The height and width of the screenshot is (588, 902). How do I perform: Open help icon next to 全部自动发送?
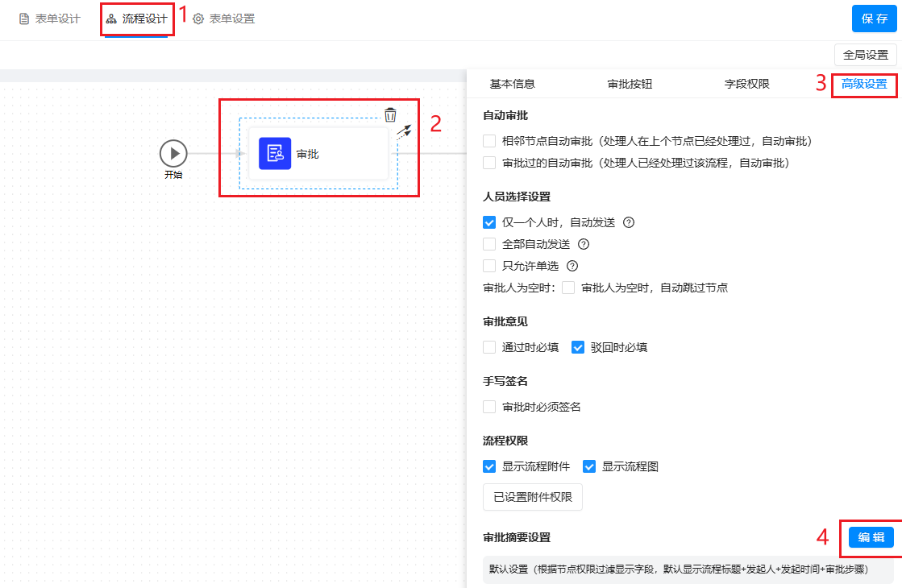point(584,244)
